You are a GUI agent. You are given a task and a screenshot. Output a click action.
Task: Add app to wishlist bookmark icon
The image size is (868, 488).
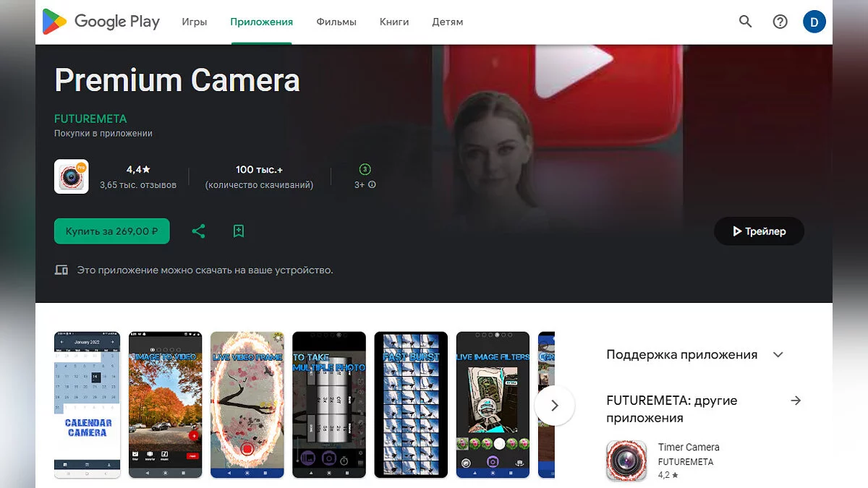coord(239,231)
